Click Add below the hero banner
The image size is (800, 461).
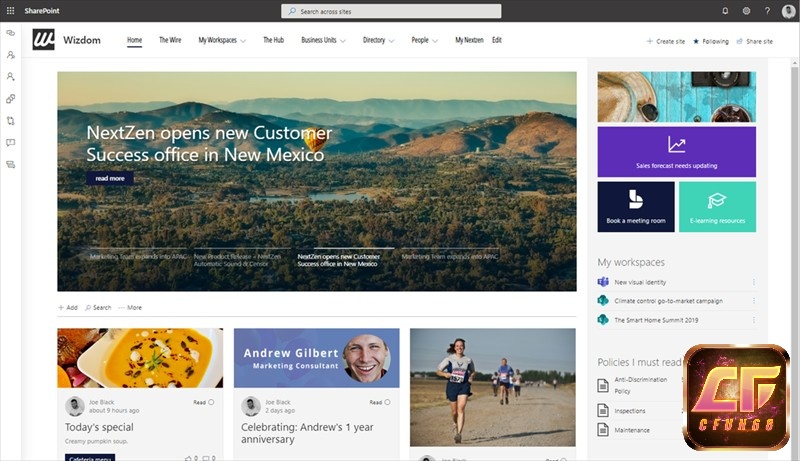coord(68,308)
